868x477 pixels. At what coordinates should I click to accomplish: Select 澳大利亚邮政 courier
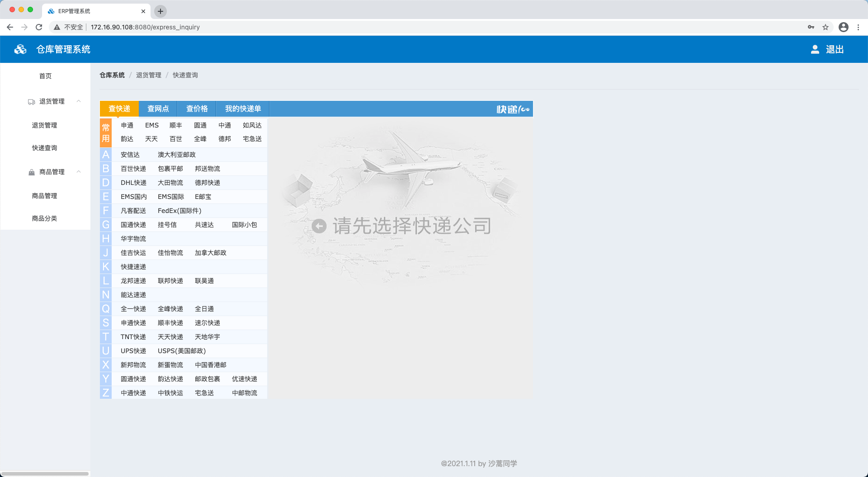tap(177, 155)
